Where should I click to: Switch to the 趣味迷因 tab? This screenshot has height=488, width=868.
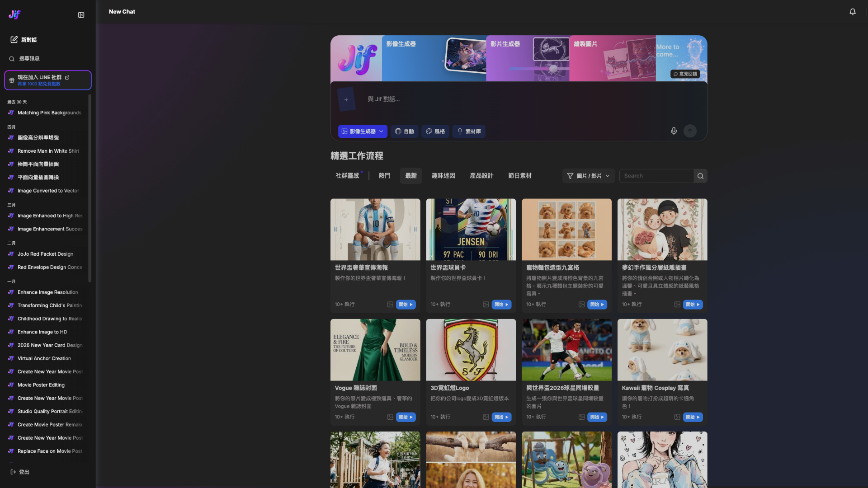[x=443, y=176]
